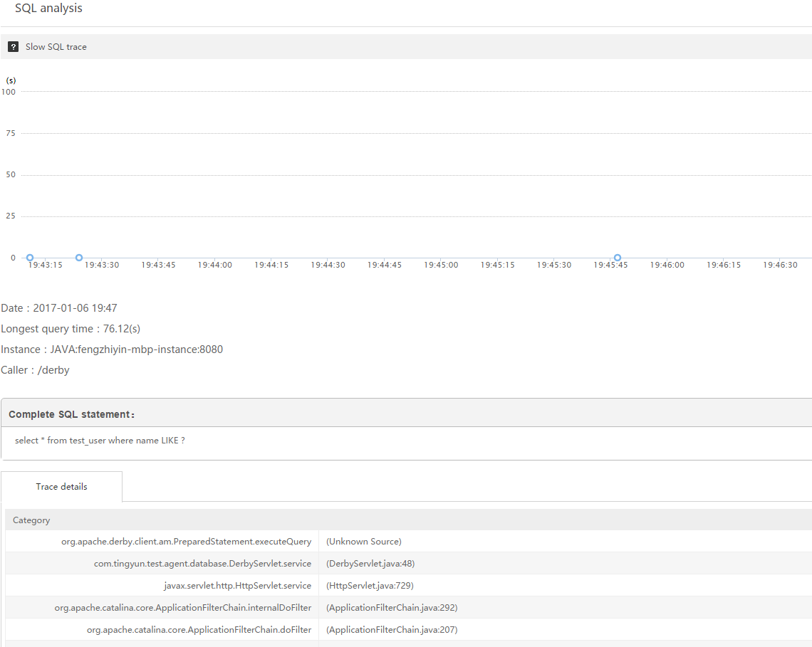
Task: Select the leftmost chart data point
Action: [30, 258]
